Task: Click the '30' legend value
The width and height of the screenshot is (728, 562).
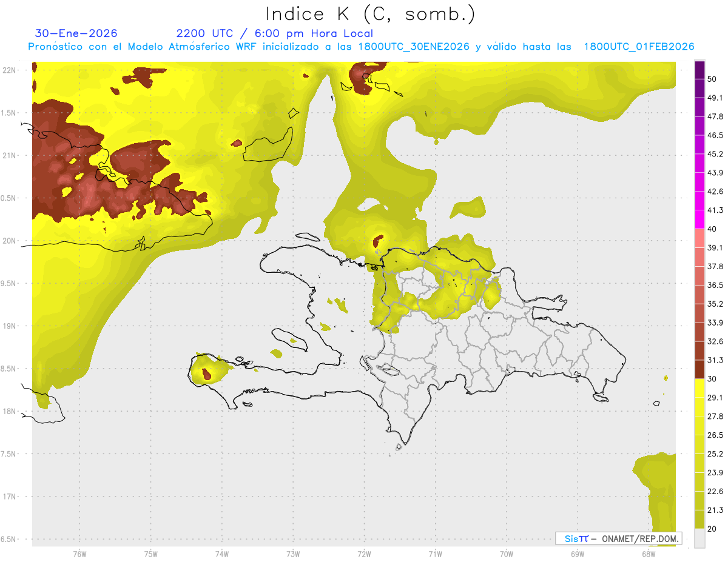Action: 713,379
